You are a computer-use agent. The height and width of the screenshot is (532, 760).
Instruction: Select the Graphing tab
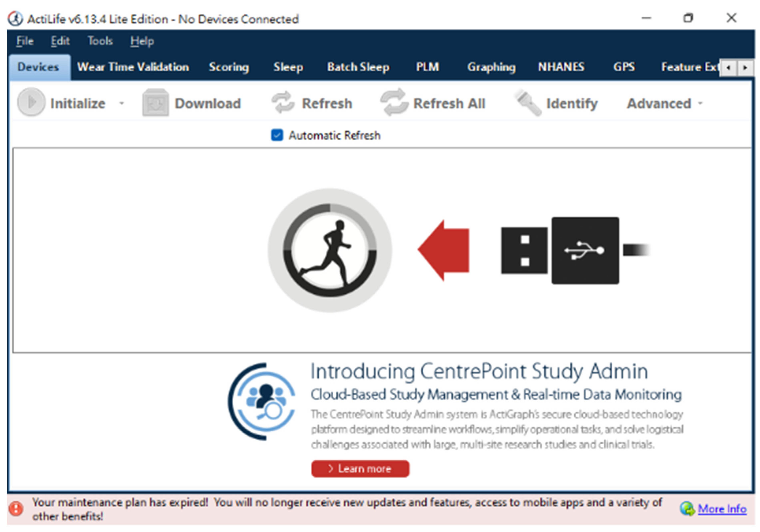[x=491, y=67]
